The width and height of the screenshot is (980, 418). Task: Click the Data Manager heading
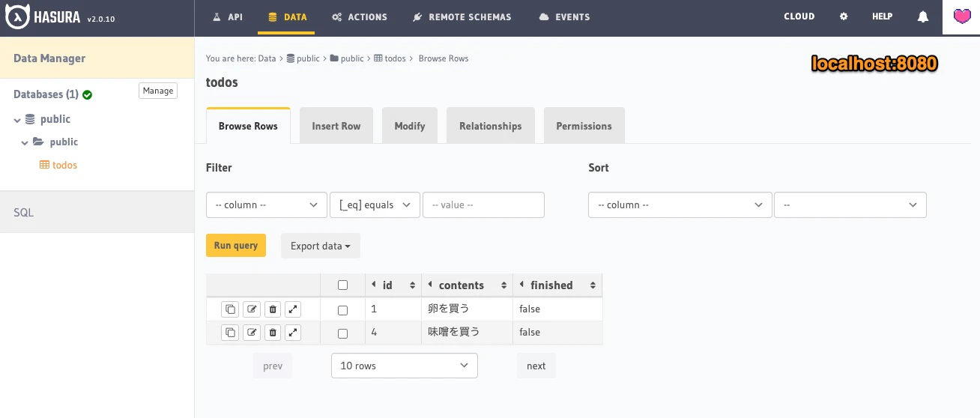pos(49,58)
